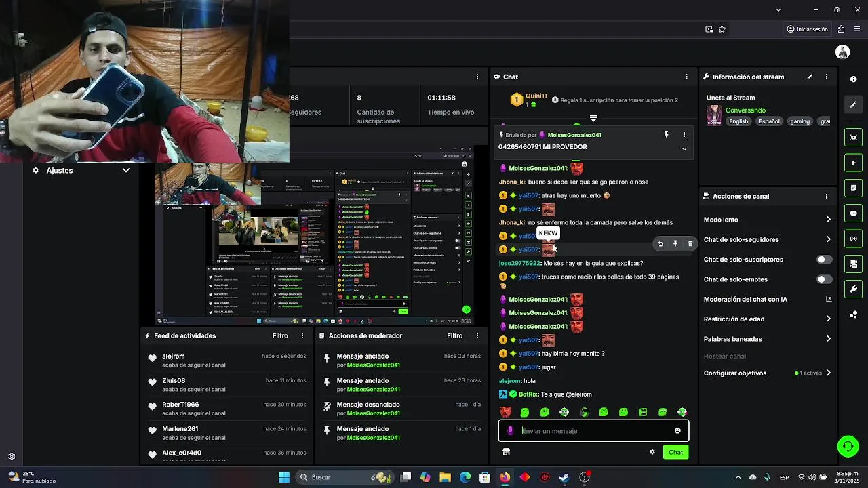The image size is (868, 488).
Task: Open the info icon in the right sidebar
Action: coord(853,79)
